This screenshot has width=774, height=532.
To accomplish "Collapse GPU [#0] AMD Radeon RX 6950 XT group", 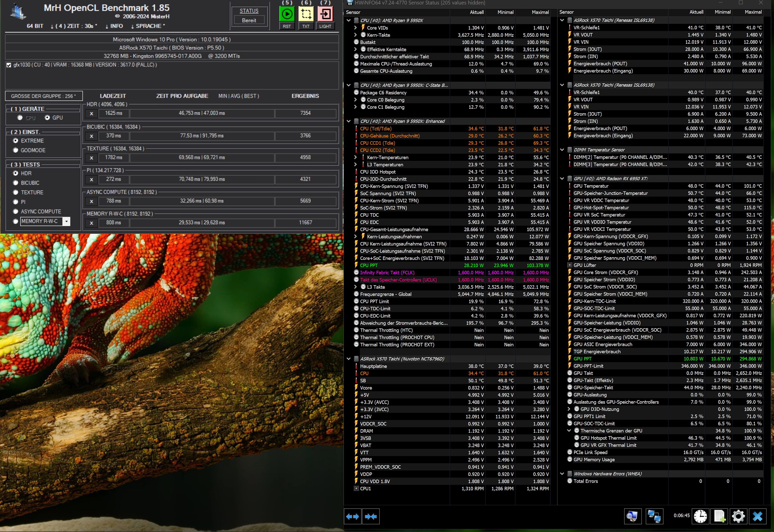I will 562,179.
